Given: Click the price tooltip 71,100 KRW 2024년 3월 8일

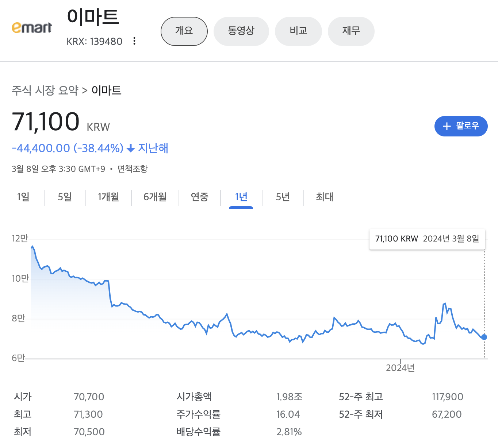Looking at the screenshot, I should coord(427,239).
